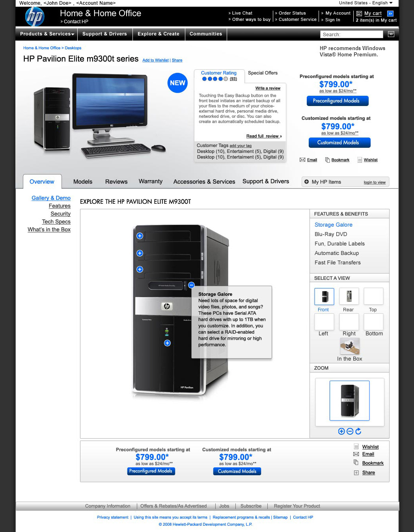
Task: Open the Explore & Create menu
Action: click(x=159, y=34)
